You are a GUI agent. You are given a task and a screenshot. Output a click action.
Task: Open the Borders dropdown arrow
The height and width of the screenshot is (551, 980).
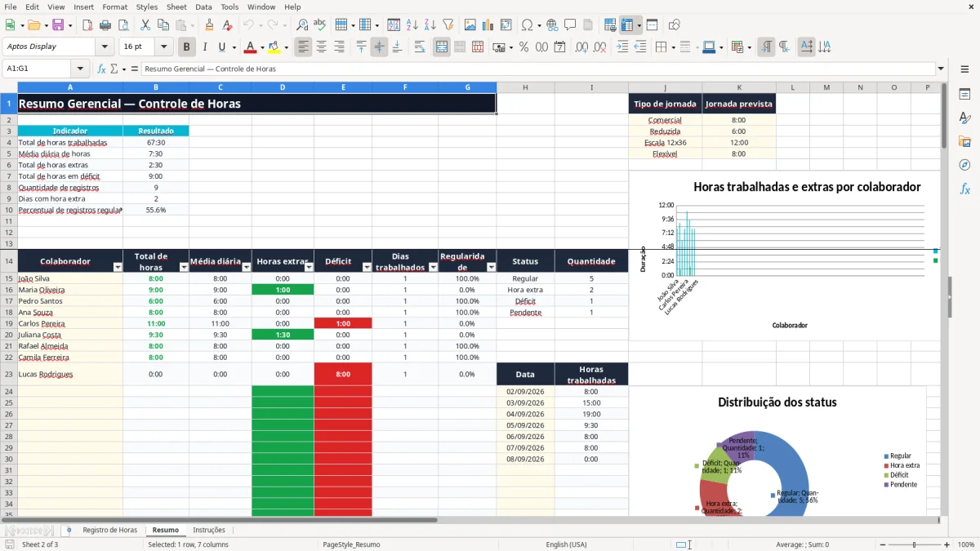pos(673,47)
